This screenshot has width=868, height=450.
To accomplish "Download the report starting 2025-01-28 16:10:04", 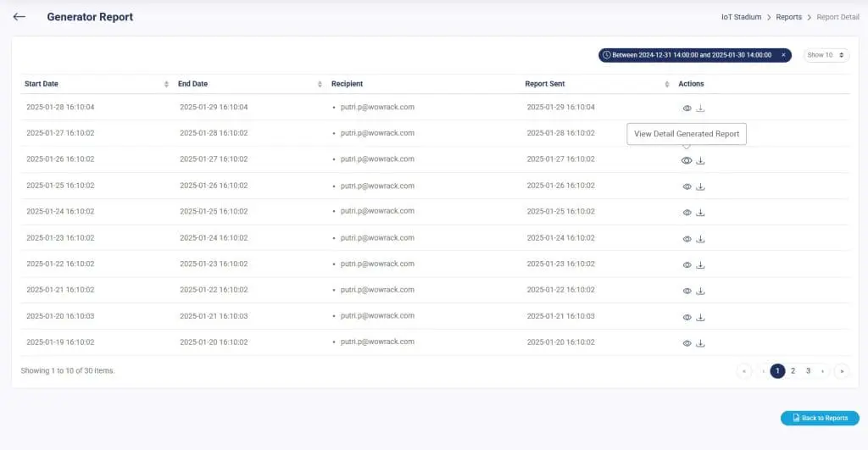I will point(700,108).
